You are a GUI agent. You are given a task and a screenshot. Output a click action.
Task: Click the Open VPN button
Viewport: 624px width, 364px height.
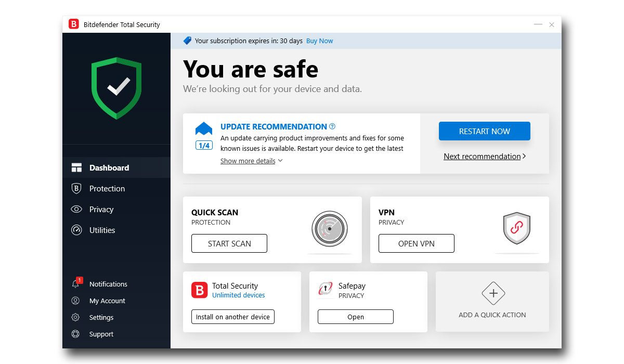point(416,243)
